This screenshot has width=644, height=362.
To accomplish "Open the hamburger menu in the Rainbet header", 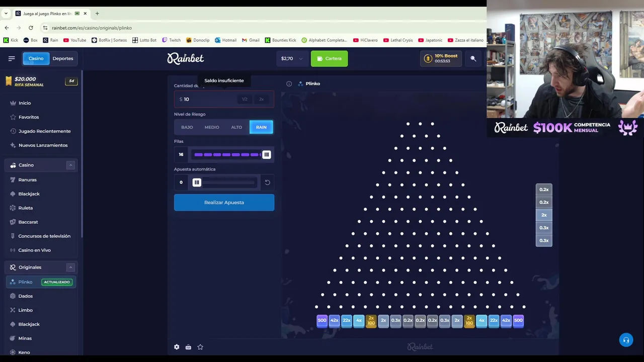I will (12, 58).
